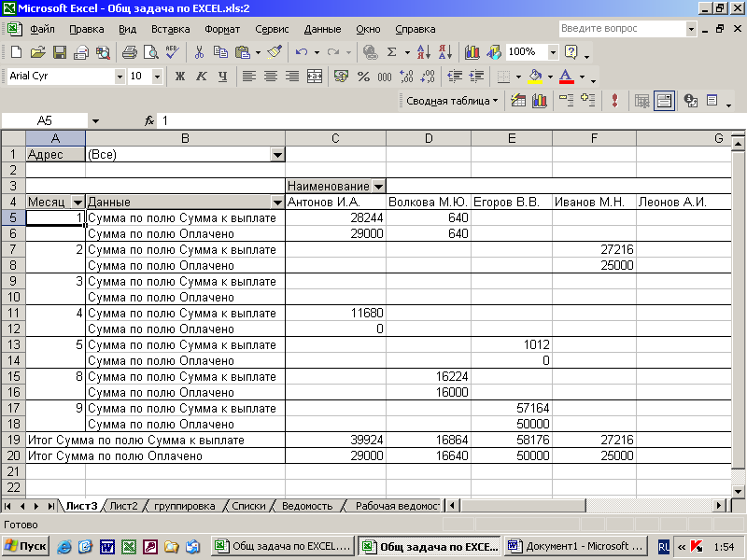Sort ascending with the A-Я button

point(423,52)
